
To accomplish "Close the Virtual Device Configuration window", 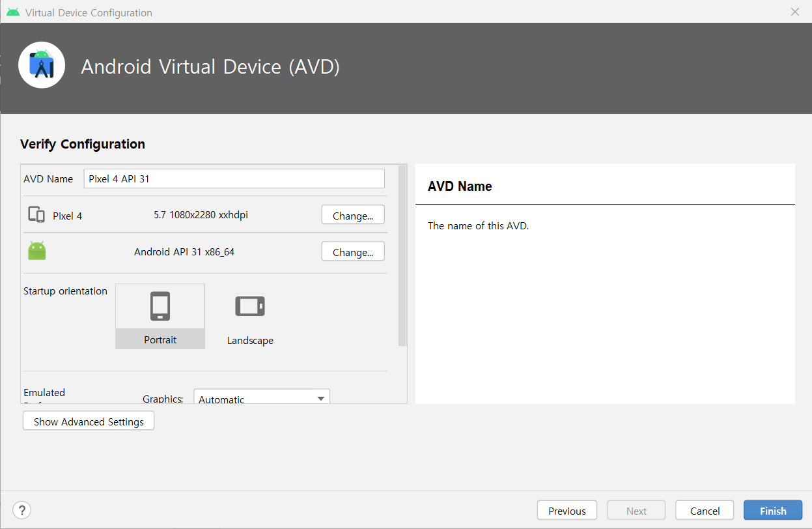I will point(794,12).
